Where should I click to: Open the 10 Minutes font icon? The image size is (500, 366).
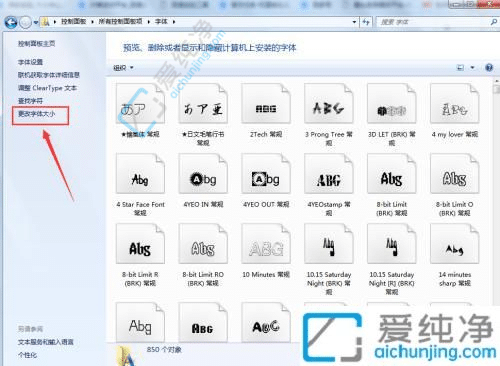(x=266, y=244)
